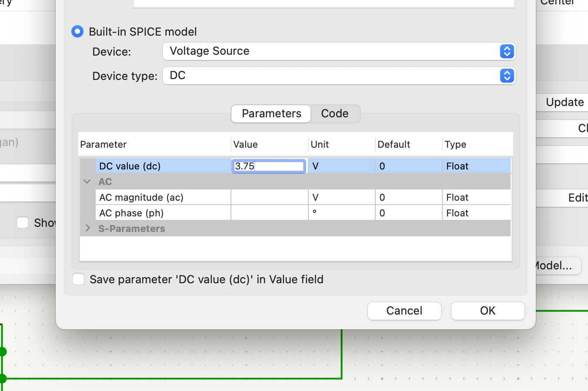
Task: Click the stepper arrows on Device type dropdown
Action: (x=507, y=76)
